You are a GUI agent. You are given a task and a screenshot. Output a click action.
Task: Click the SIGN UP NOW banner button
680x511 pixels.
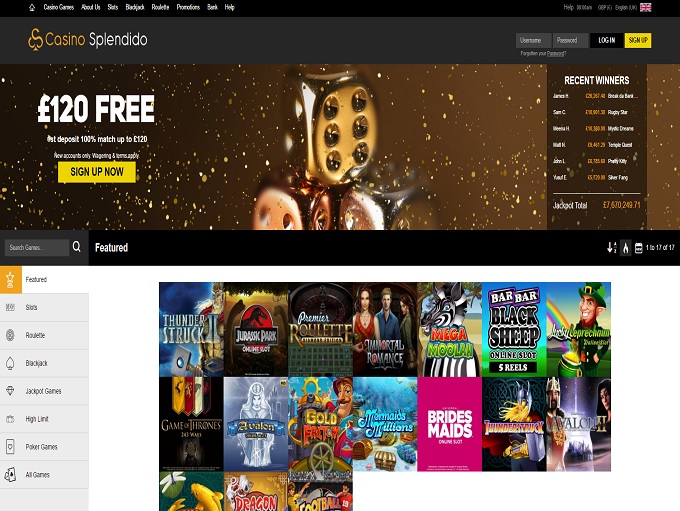(97, 172)
